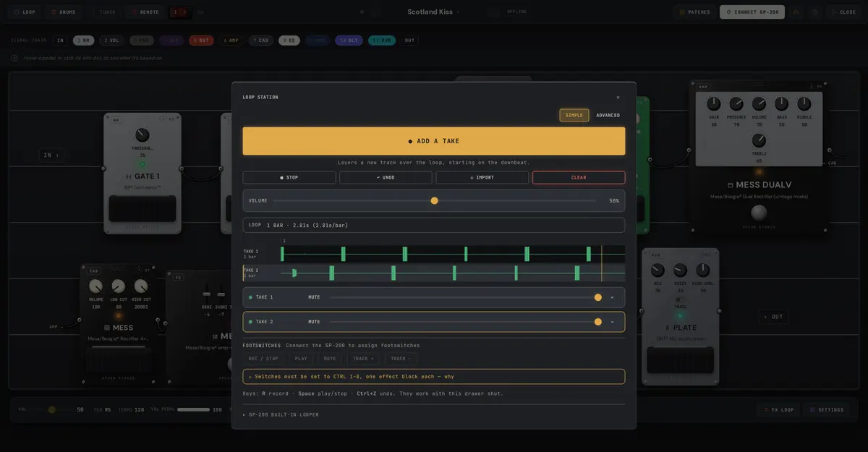Click the PLAY footswitch assignment

tap(301, 358)
